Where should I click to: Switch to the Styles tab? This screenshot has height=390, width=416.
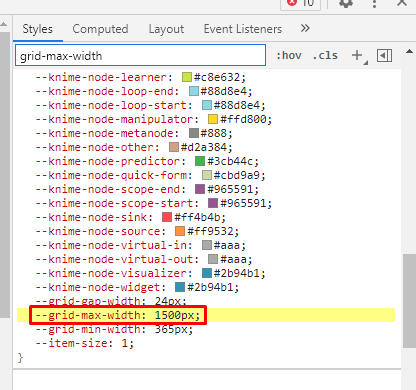point(38,29)
